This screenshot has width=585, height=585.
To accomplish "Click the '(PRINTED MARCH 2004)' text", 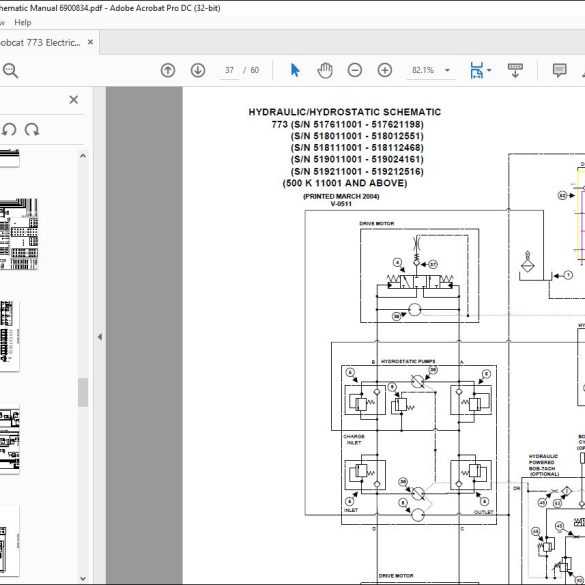I will (x=341, y=196).
